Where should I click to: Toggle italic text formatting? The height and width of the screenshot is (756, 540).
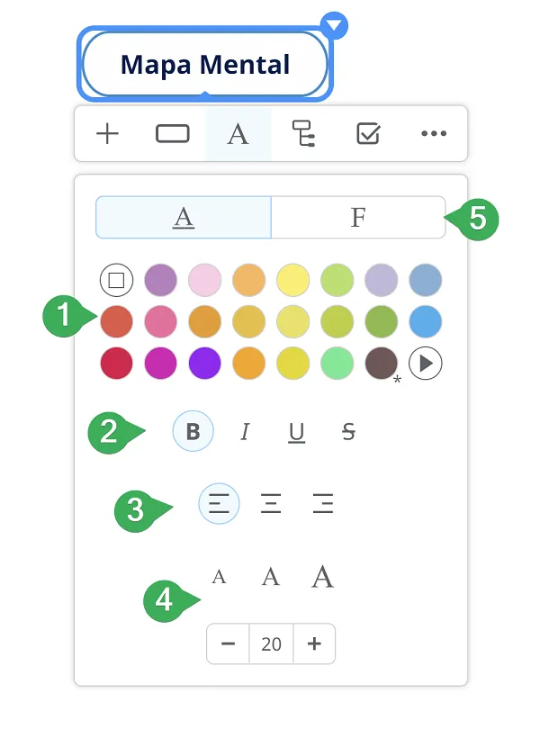[245, 431]
